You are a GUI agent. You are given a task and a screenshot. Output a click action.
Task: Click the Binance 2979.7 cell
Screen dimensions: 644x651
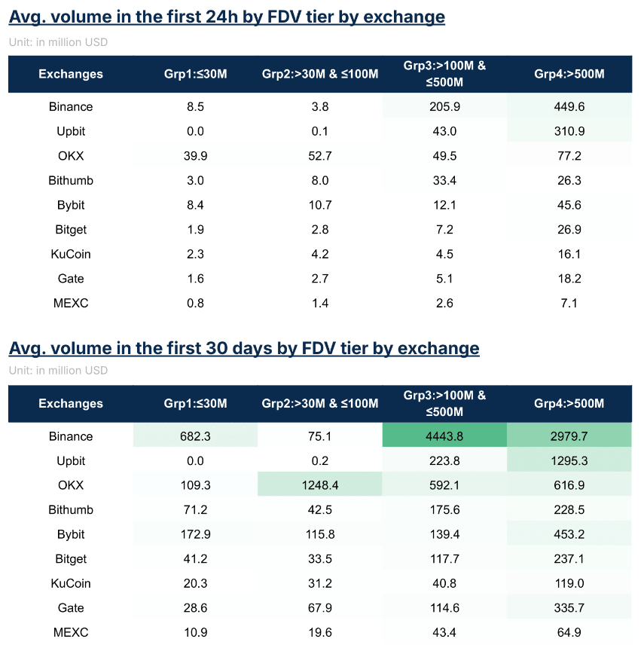pos(569,436)
